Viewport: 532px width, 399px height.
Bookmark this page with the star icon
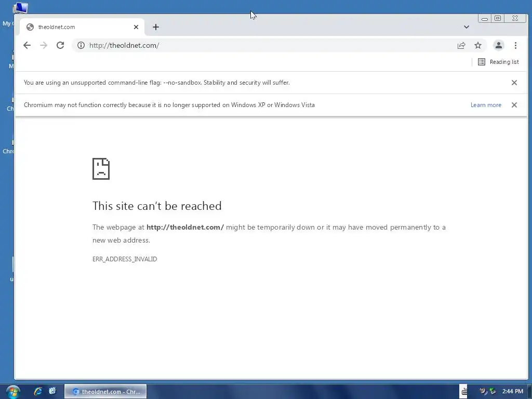478,46
